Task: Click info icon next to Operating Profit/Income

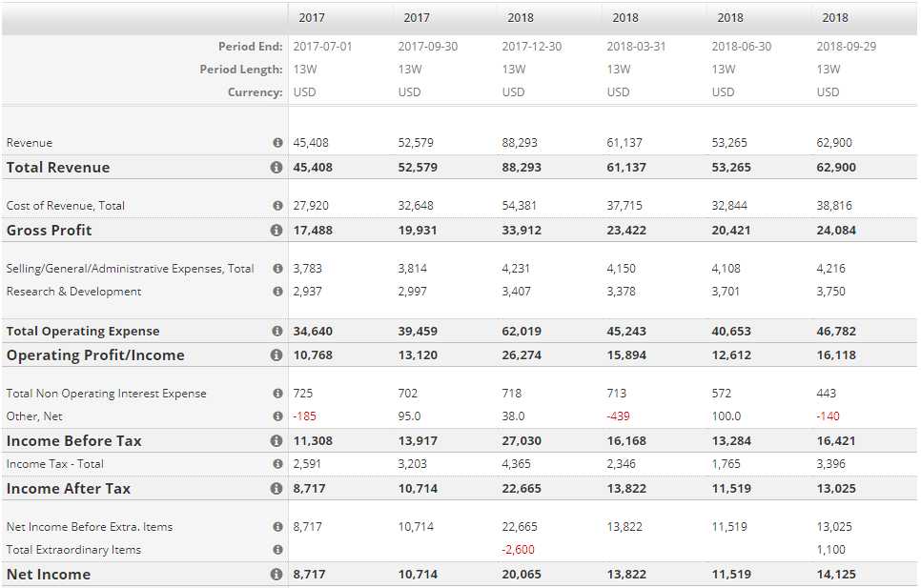Action: point(276,355)
